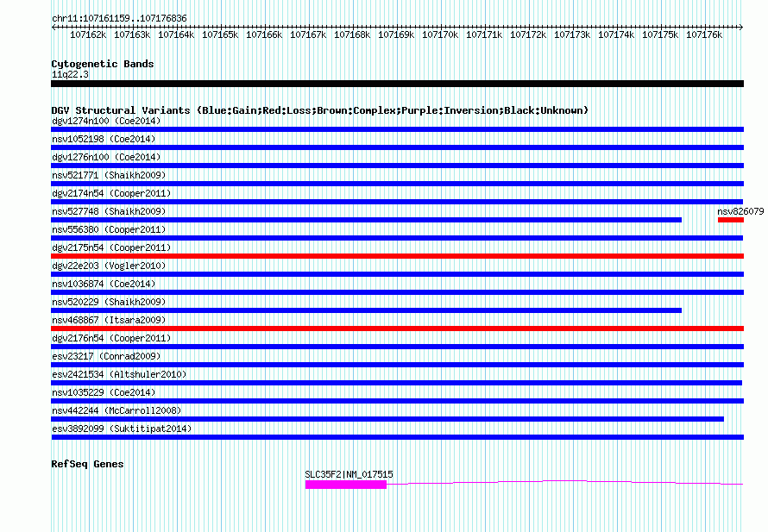
Task: Click the dgv1276n100 (Coe2014) label
Action: (x=106, y=157)
